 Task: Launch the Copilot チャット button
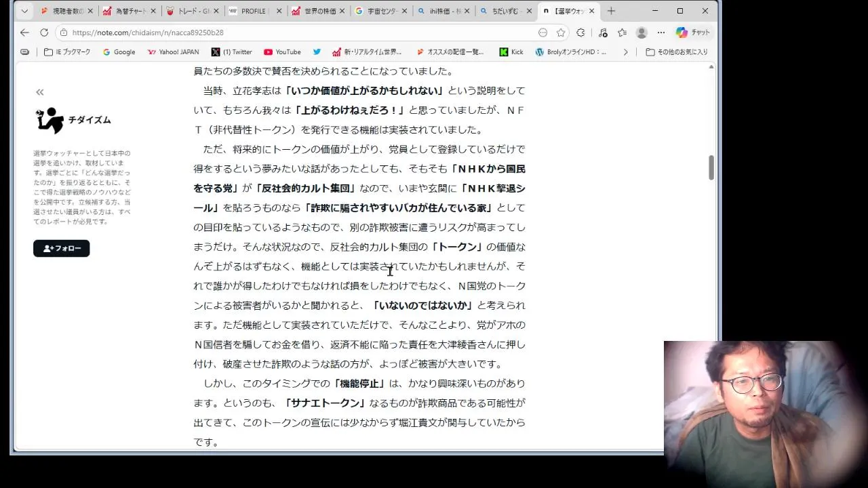[693, 33]
